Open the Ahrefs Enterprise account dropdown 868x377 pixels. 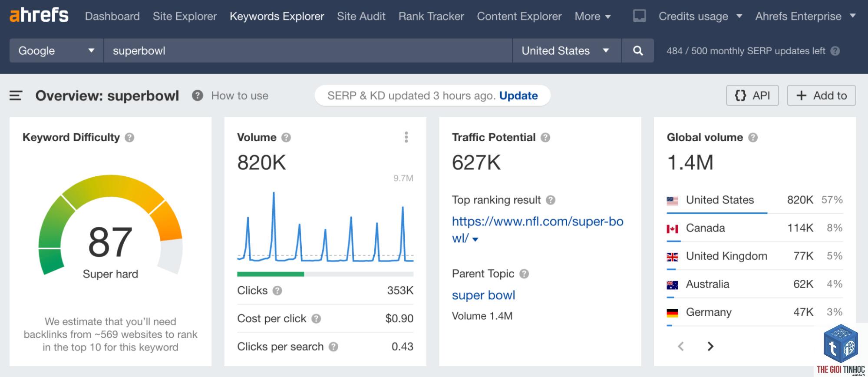coord(805,17)
